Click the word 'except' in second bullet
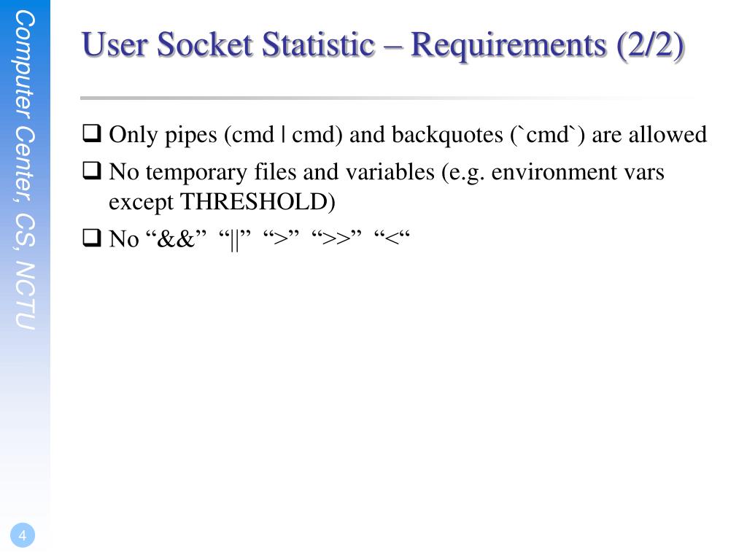The image size is (747, 560). click(x=141, y=203)
